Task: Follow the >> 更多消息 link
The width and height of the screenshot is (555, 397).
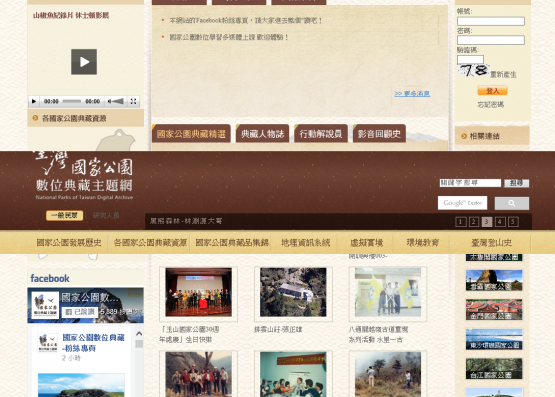Action: point(412,93)
